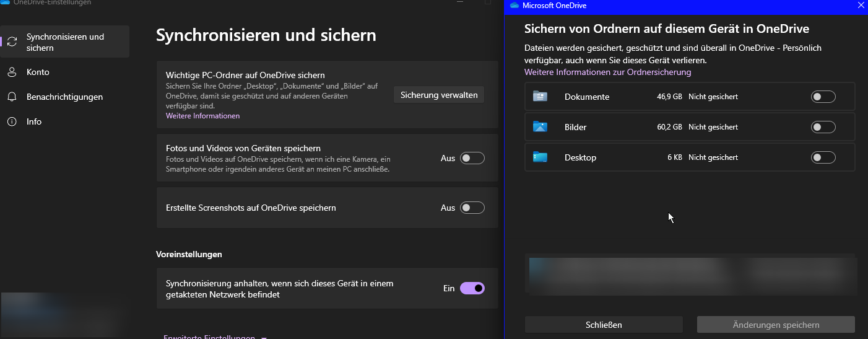The image size is (868, 339).
Task: Click the 6 KB size value
Action: tap(675, 157)
